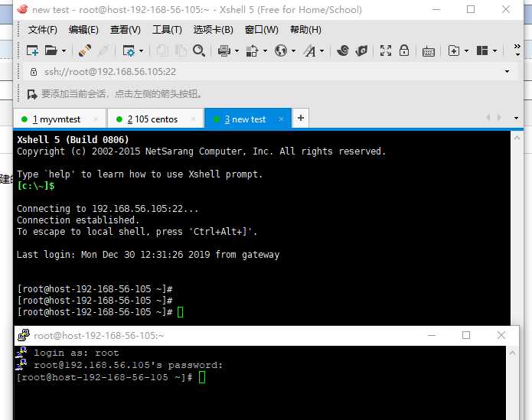Expand the layout dropdown arrow
The height and width of the screenshot is (420, 532).
coord(495,51)
